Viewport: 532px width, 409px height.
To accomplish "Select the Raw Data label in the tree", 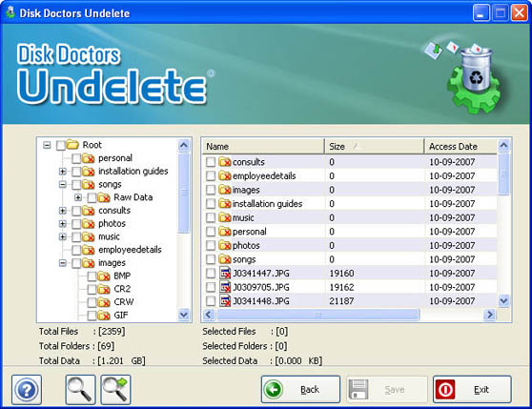I will [133, 197].
